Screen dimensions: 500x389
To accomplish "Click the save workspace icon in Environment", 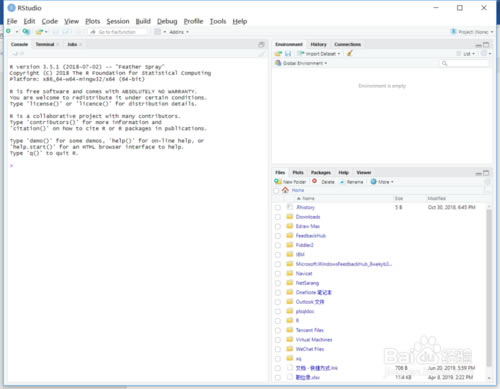I will pyautogui.click(x=288, y=54).
